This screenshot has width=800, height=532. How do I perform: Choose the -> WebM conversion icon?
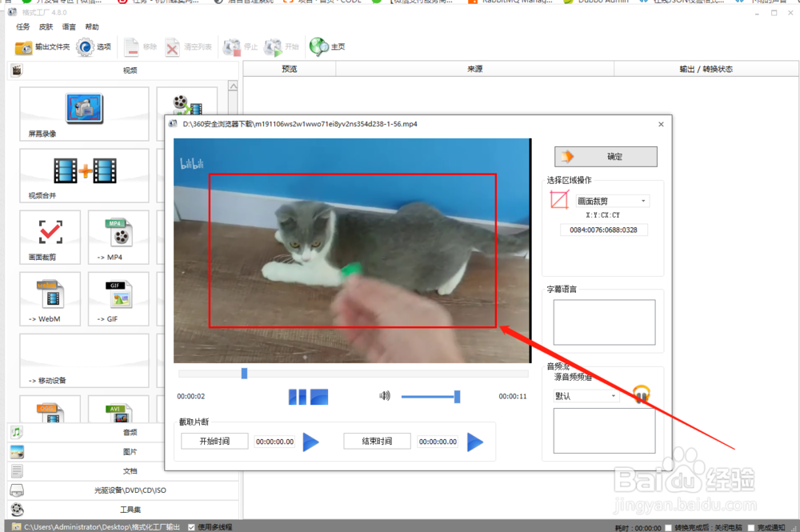(50, 299)
